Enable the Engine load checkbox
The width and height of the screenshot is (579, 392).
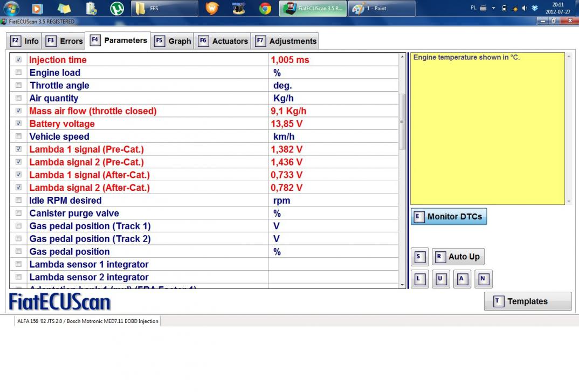pyautogui.click(x=18, y=72)
